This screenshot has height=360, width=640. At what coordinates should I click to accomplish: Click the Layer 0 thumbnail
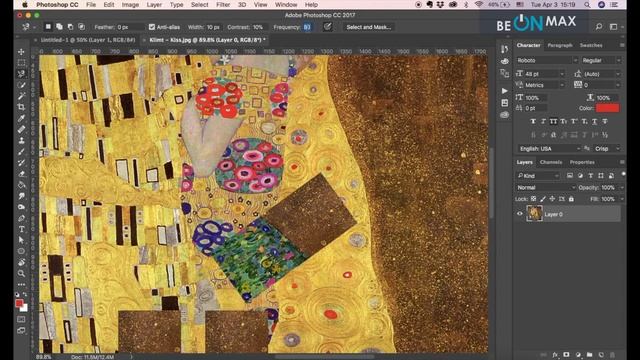pyautogui.click(x=534, y=213)
